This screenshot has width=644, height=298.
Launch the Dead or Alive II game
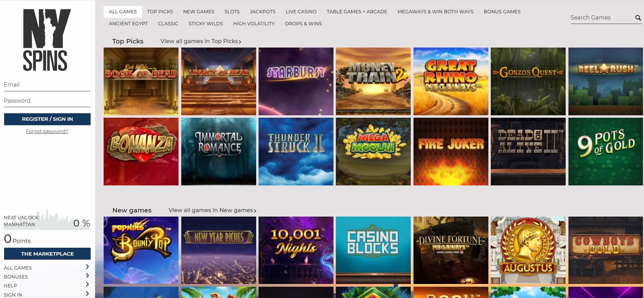528,152
